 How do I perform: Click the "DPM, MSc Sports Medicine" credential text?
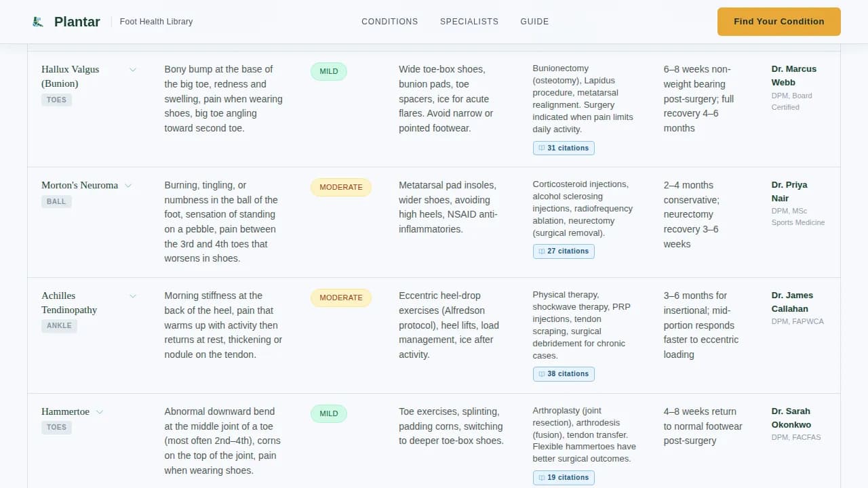click(x=798, y=217)
